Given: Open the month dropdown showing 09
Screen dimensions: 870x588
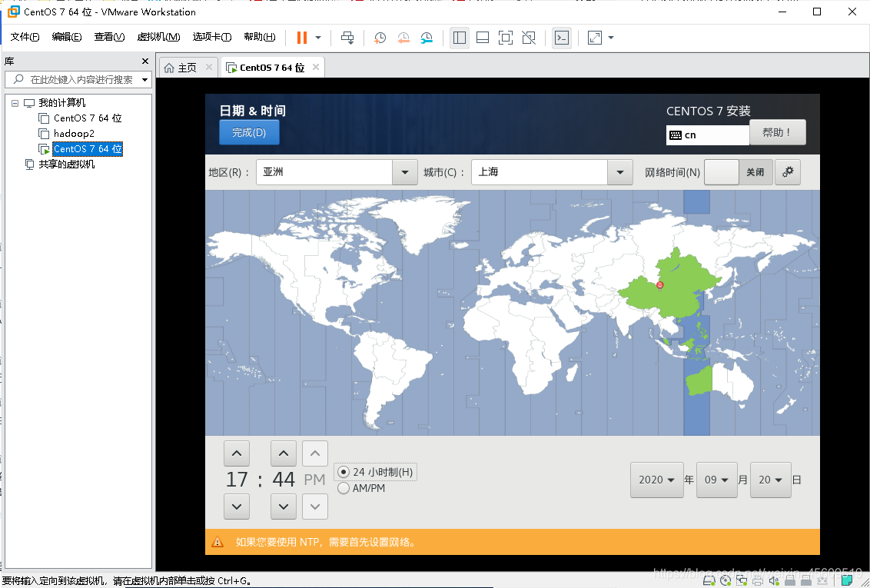Looking at the screenshot, I should click(x=717, y=480).
